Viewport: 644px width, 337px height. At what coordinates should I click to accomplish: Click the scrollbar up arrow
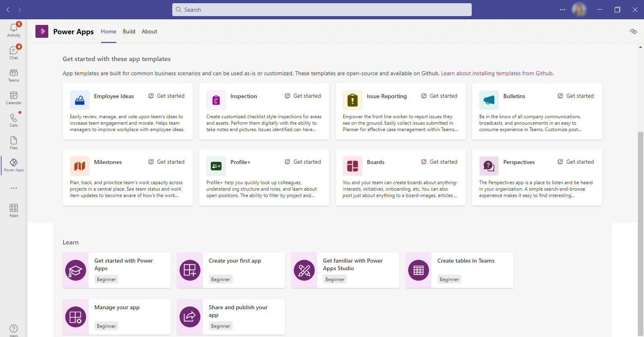(x=640, y=47)
